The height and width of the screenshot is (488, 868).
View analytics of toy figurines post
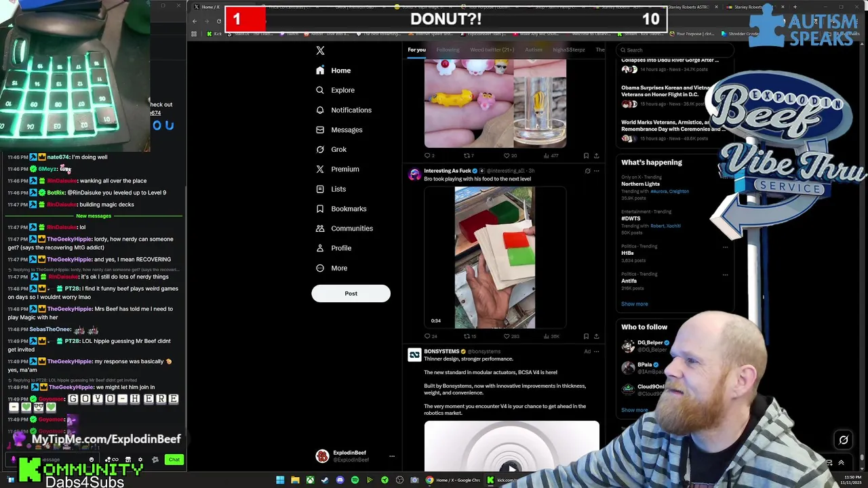(549, 155)
